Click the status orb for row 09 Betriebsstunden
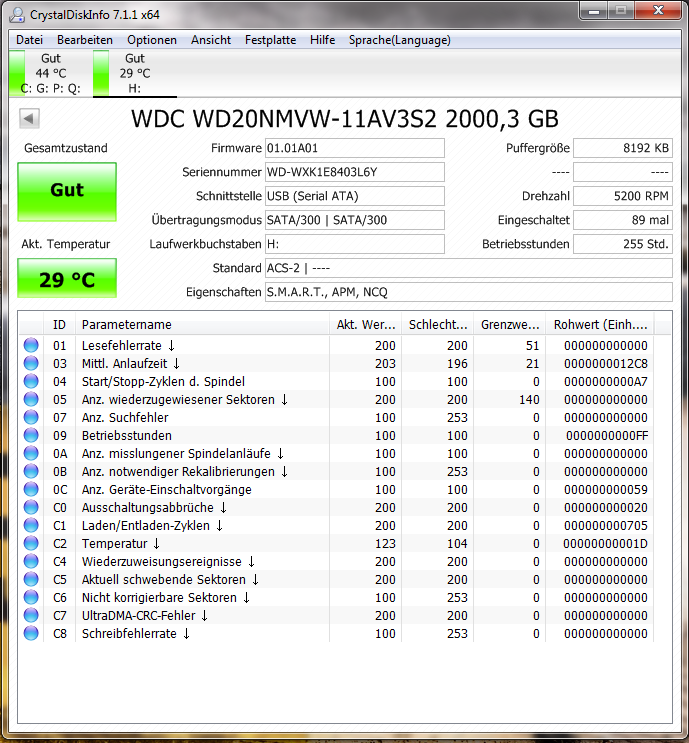The image size is (689, 743). pyautogui.click(x=31, y=435)
